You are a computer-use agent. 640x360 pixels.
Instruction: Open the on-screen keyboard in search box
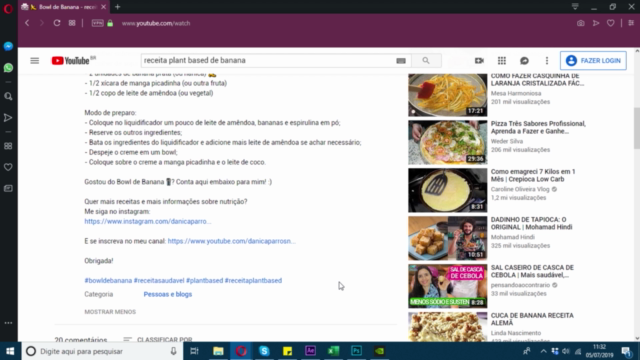click(401, 61)
